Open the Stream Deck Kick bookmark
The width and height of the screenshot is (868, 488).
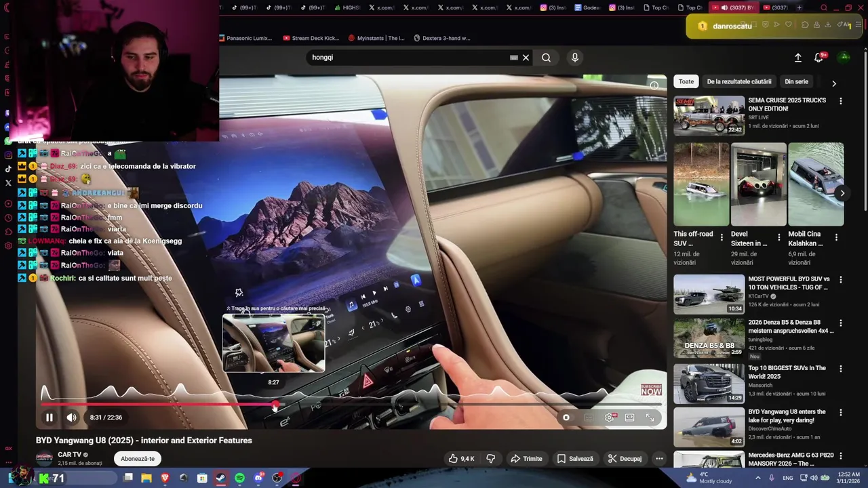coord(311,38)
